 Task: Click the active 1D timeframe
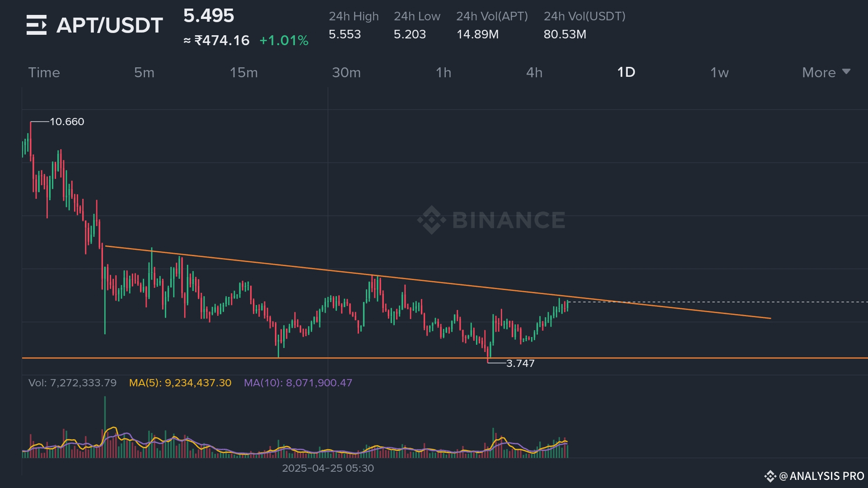[x=627, y=72]
